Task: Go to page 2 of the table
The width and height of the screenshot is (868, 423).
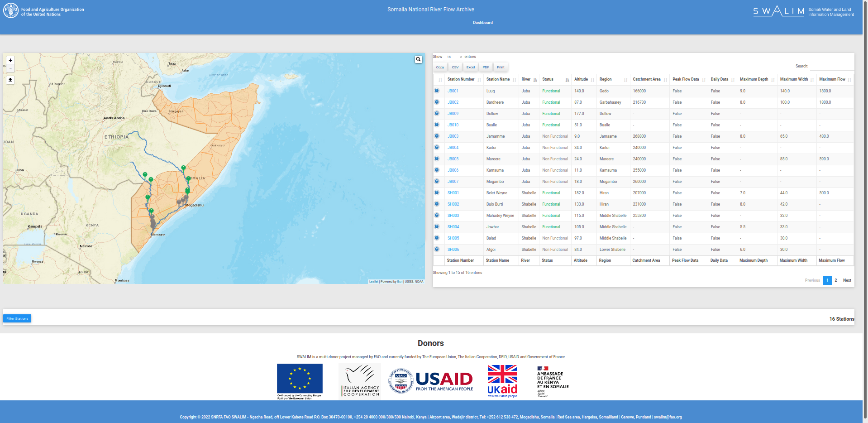Action: click(x=835, y=280)
